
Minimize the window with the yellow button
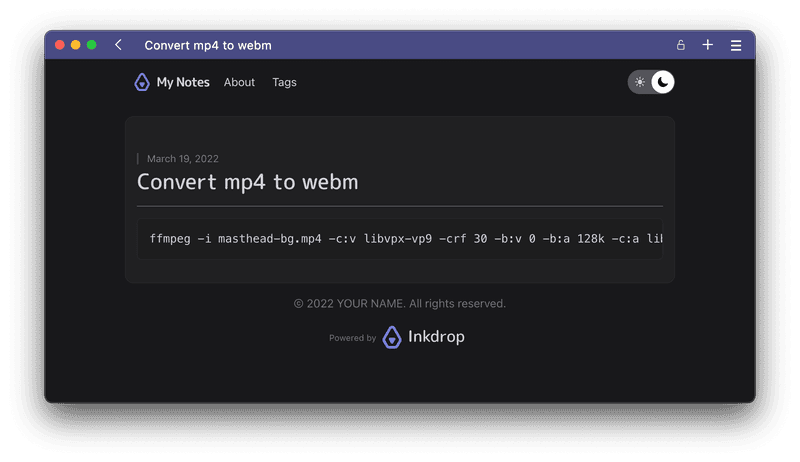coord(76,45)
